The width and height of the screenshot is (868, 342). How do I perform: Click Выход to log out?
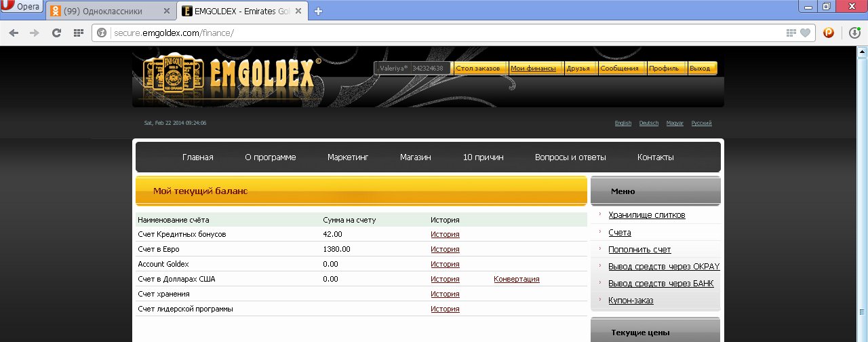(700, 69)
